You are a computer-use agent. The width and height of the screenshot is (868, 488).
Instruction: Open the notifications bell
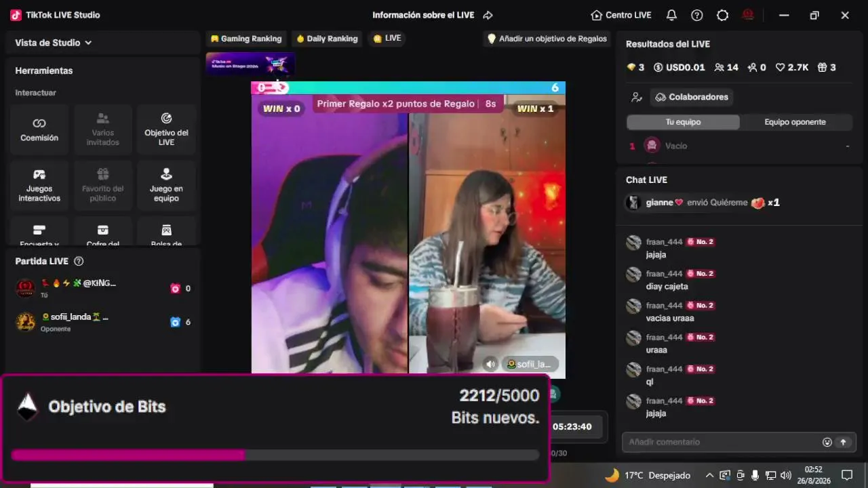coord(671,15)
